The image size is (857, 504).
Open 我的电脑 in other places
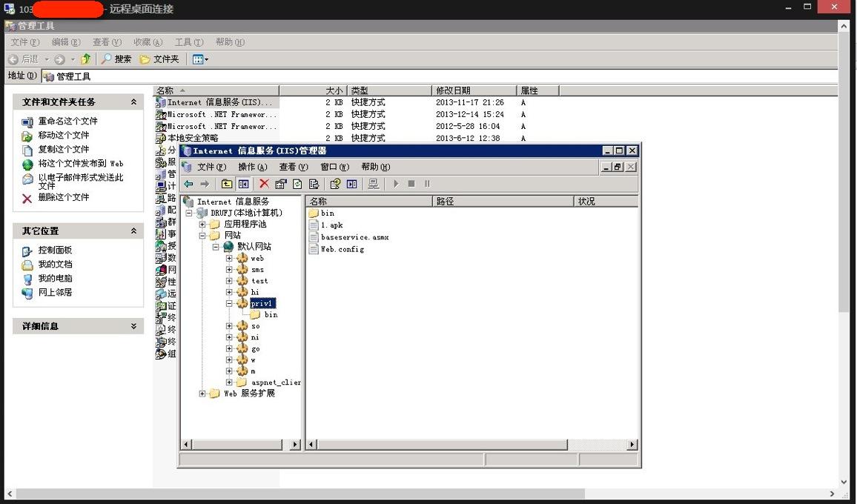pyautogui.click(x=55, y=278)
